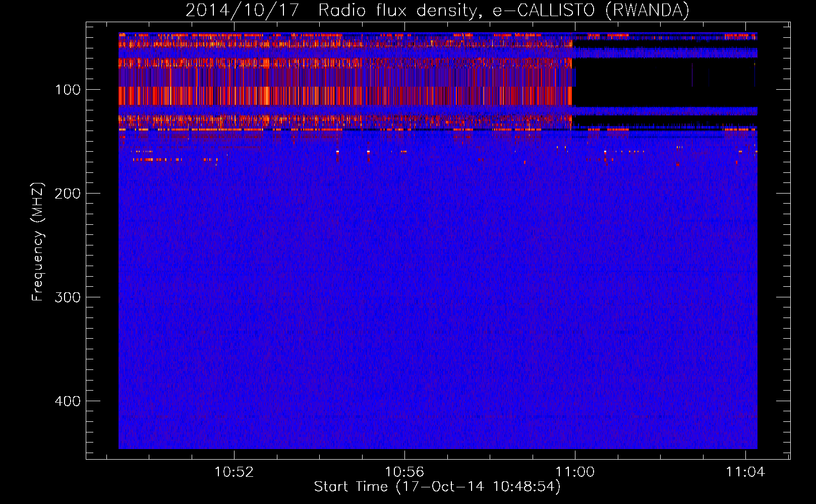Viewport: 816px width, 504px height.
Task: Click the '300' frequency tick label
Action: point(68,297)
